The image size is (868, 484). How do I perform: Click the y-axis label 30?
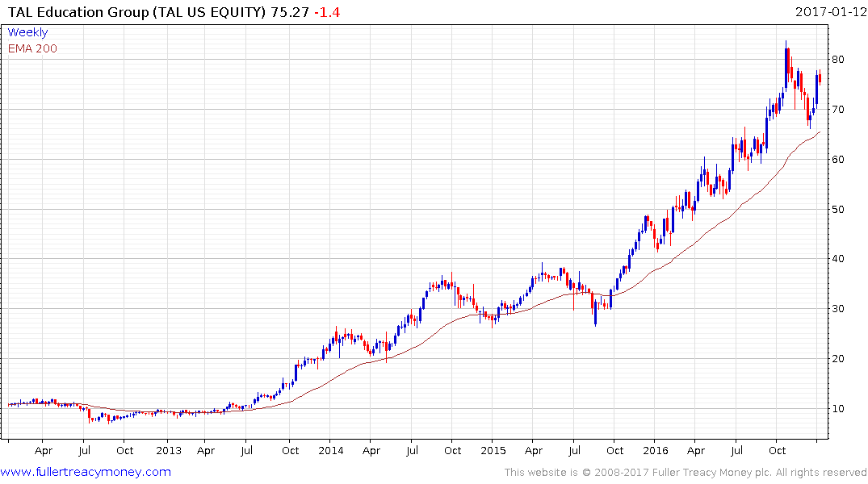pos(837,309)
